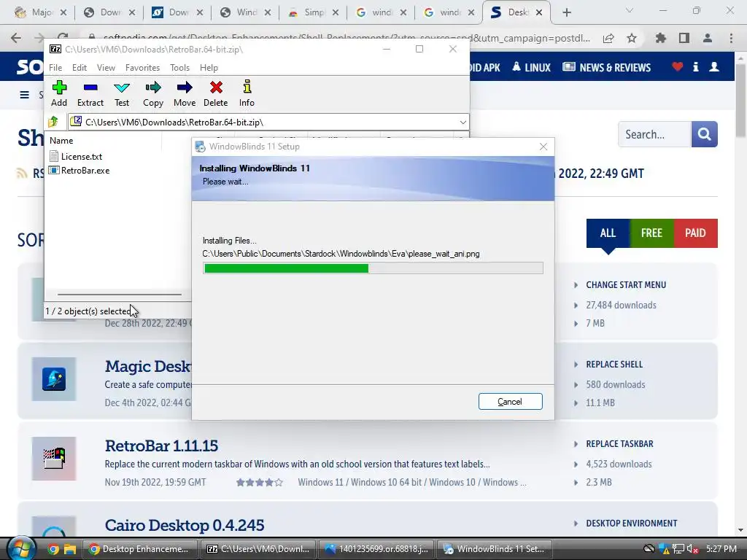Screen dimensions: 747x560
Task: Open the LINUX section on Softpedia
Action: 531,67
